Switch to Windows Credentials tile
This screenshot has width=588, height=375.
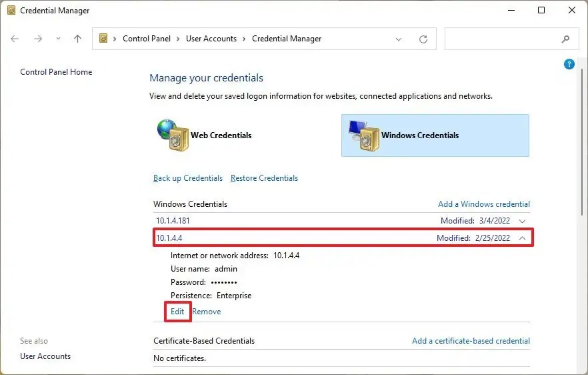[435, 135]
